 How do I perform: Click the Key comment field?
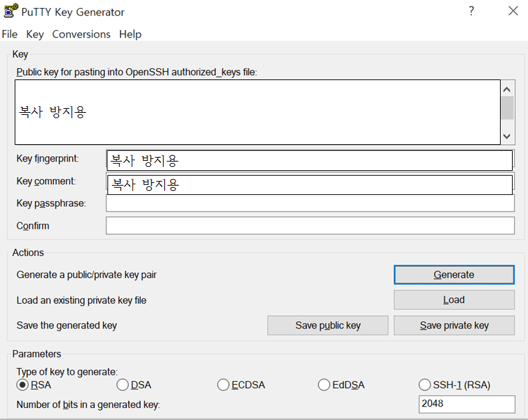coord(310,184)
